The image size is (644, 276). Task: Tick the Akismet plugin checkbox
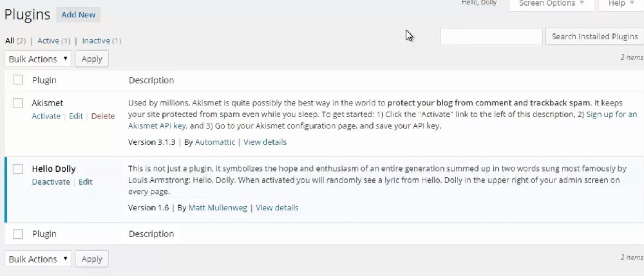tap(18, 103)
